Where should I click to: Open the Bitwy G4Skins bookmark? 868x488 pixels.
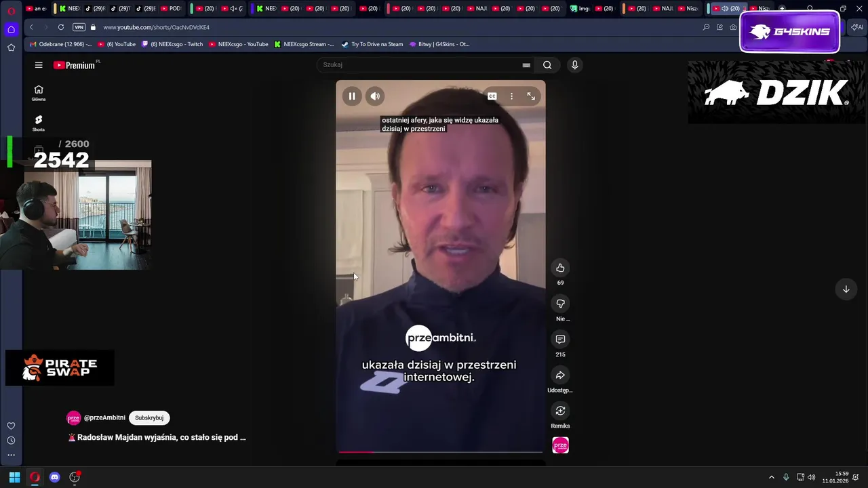439,44
